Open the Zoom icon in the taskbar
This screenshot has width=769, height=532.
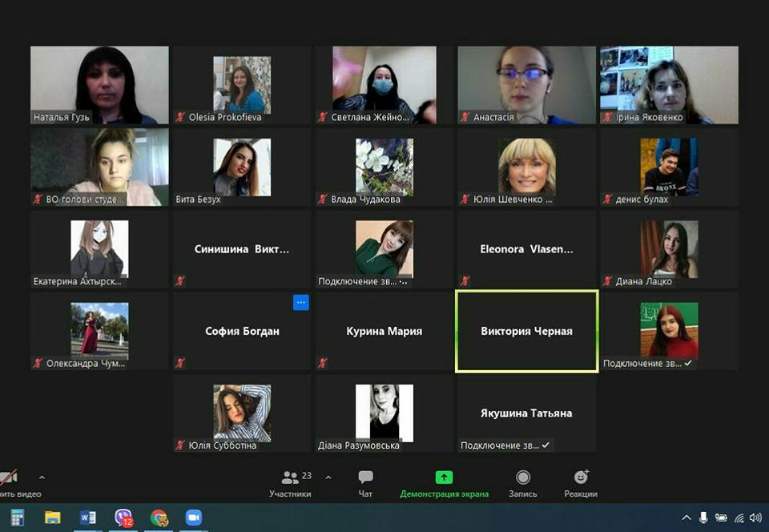pos(194,518)
